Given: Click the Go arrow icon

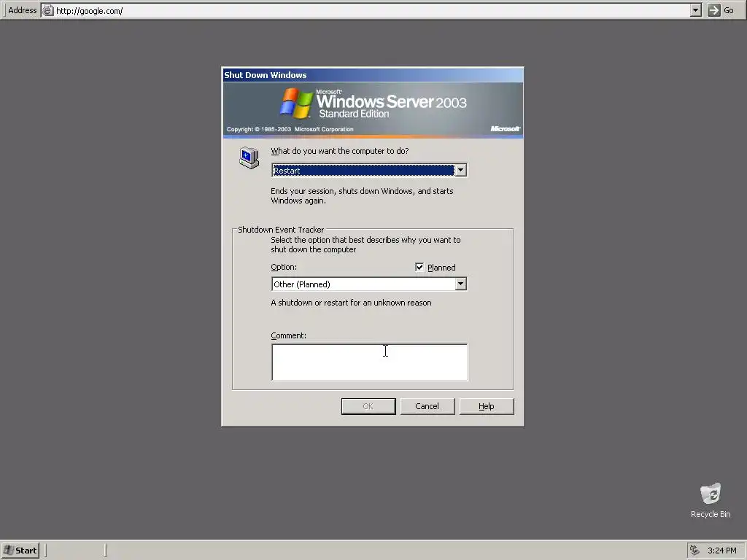Looking at the screenshot, I should point(713,10).
